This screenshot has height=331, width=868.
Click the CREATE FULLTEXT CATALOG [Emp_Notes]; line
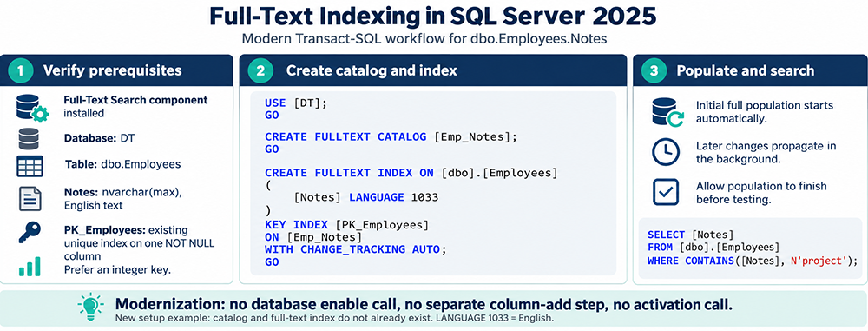391,137
